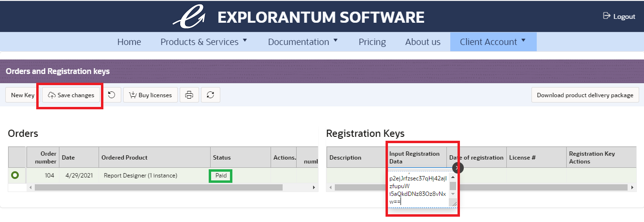The height and width of the screenshot is (222, 644).
Task: Open the About us page
Action: pyautogui.click(x=423, y=42)
